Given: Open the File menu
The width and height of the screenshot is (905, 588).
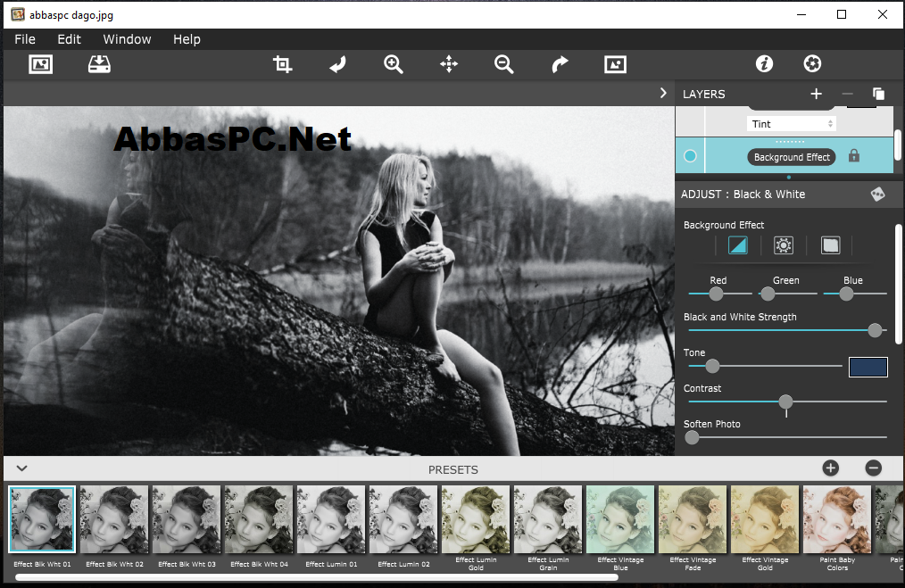Looking at the screenshot, I should [x=25, y=39].
